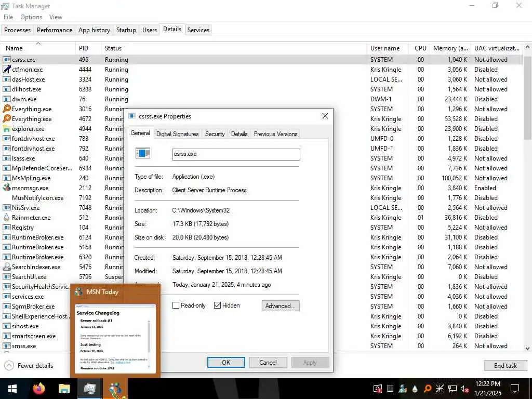Screen dimensions: 532x399
Task: Sort by the CPU column header
Action: 419,48
